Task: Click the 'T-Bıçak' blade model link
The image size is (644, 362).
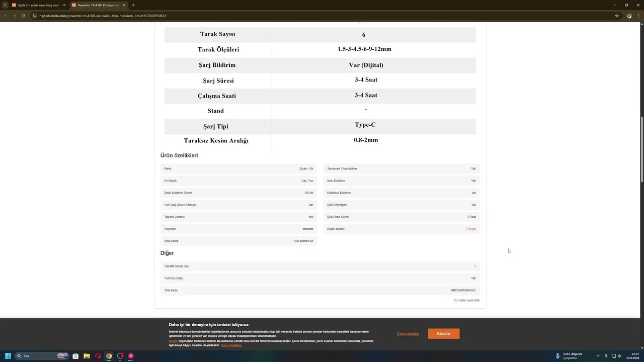Action: coord(471,229)
